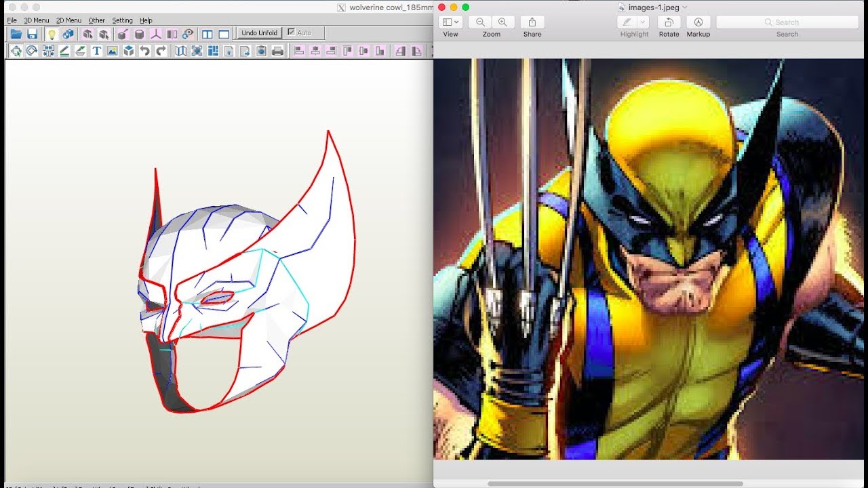Viewport: 868px width, 488px height.
Task: Click the folded map icon
Action: coord(181,51)
